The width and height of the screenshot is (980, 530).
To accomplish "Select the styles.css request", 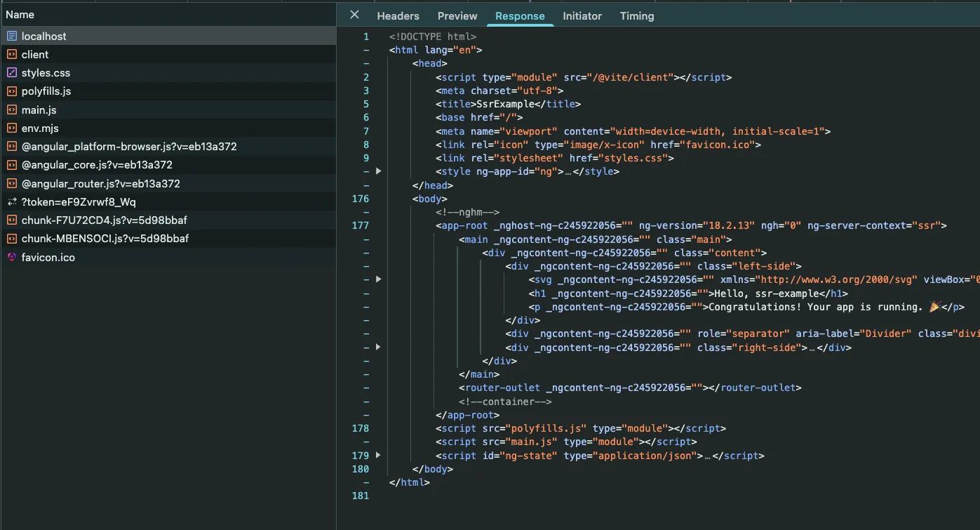I will 168,72.
